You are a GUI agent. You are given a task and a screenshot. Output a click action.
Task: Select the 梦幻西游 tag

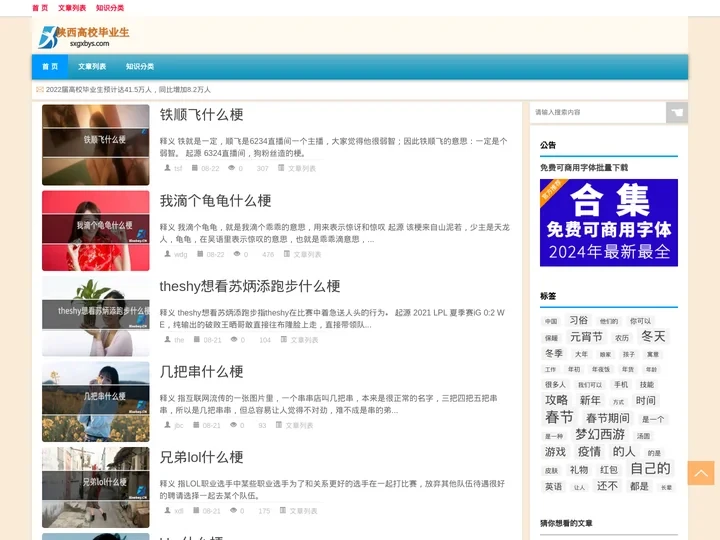click(600, 434)
